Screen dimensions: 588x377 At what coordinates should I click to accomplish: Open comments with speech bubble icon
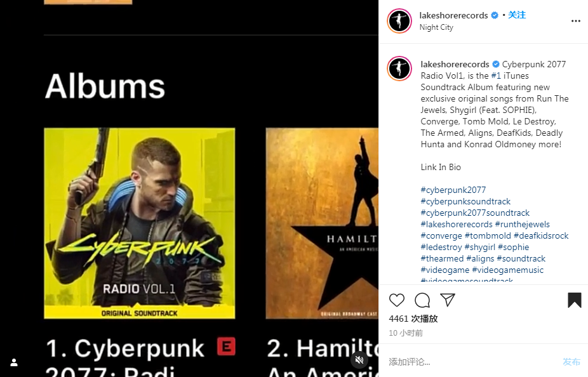(422, 300)
